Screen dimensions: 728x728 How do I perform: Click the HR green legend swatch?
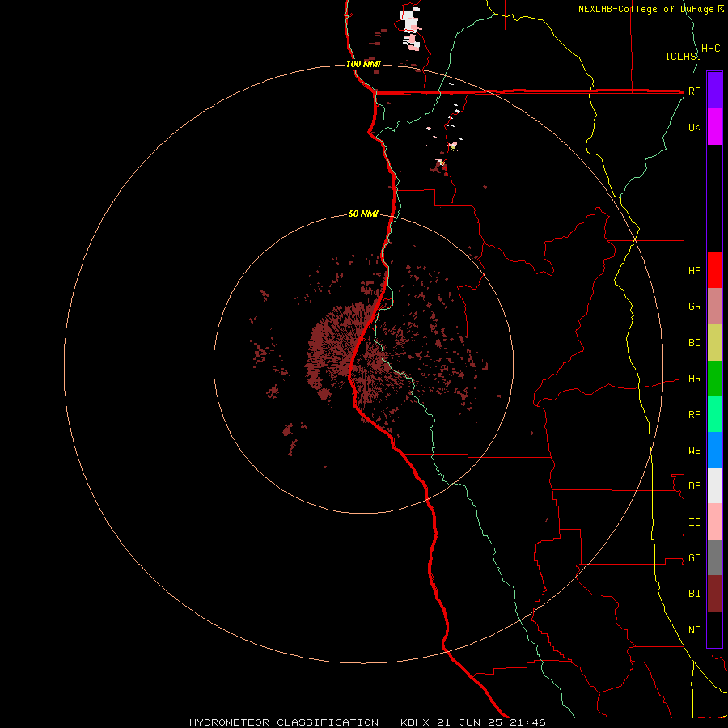coord(714,379)
